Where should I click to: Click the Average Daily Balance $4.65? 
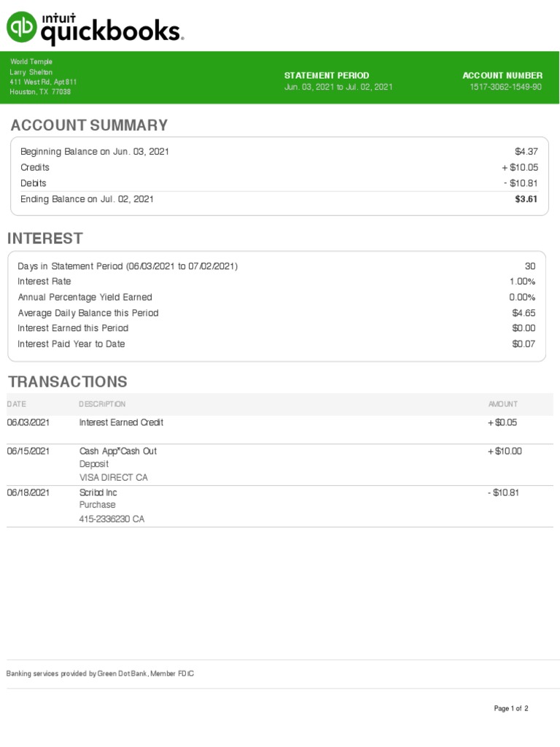524,313
